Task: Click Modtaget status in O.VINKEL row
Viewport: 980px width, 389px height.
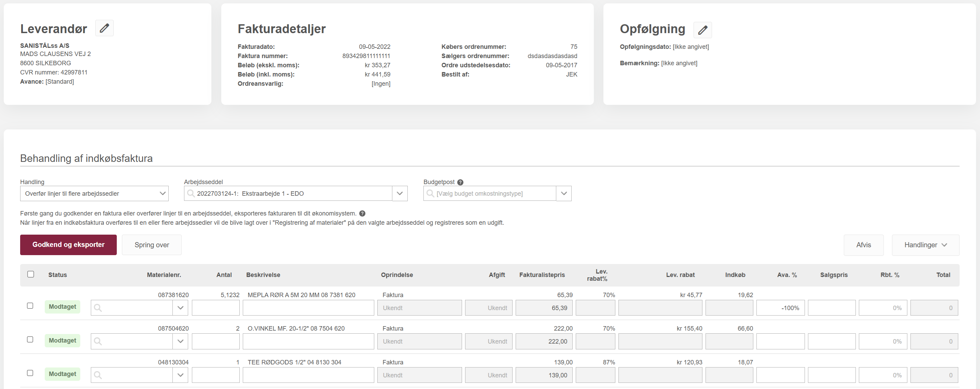Action: coord(62,340)
